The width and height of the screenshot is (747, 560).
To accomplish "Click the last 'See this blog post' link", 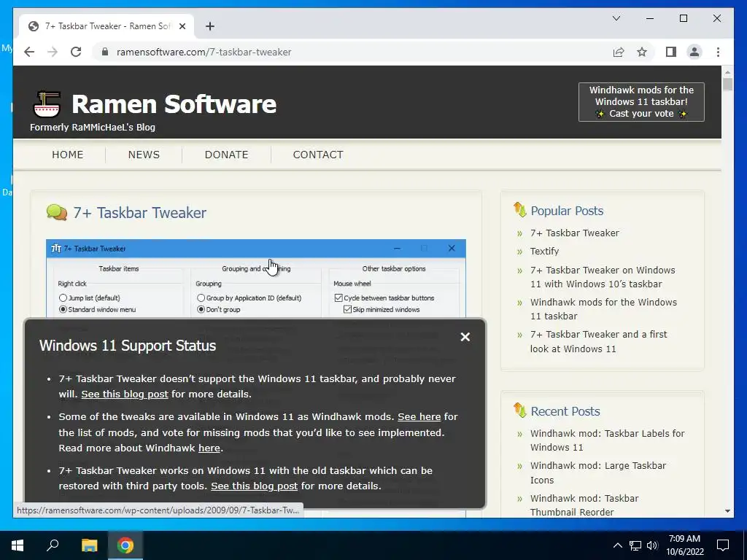I will 255,486.
